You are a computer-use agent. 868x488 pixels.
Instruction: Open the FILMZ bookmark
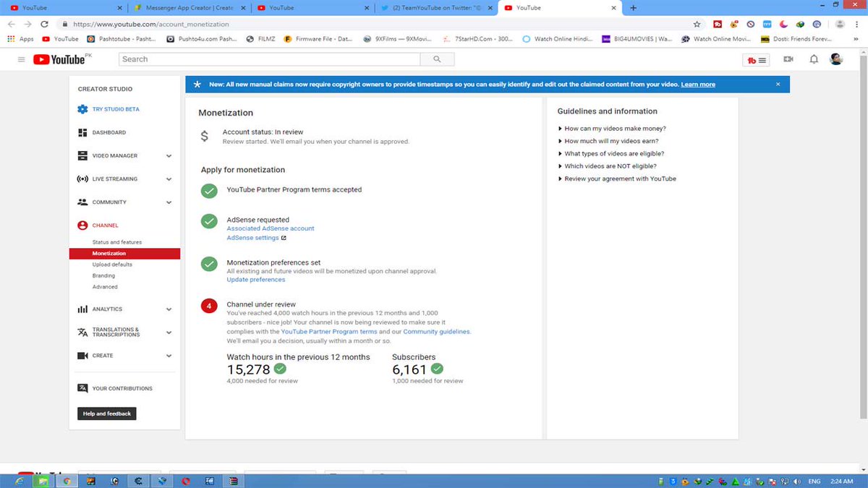(260, 39)
